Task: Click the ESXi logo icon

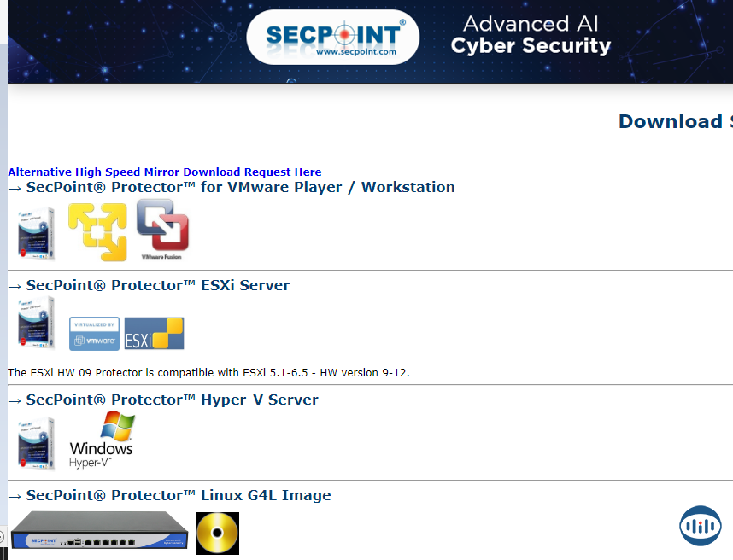Action: click(x=154, y=334)
